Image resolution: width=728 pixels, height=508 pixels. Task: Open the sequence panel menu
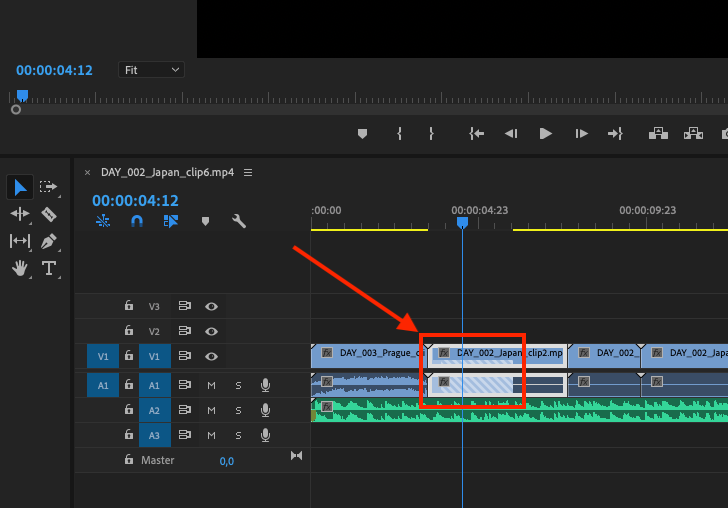click(248, 172)
